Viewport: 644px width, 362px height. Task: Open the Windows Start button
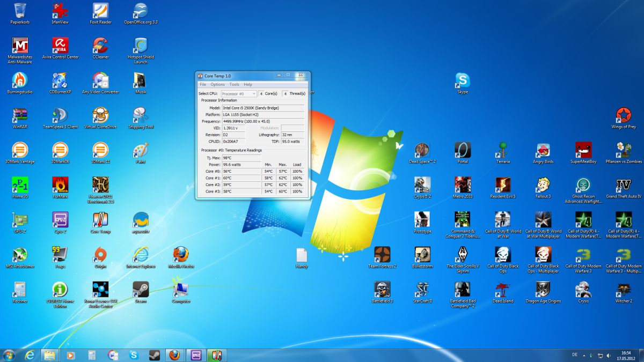(x=9, y=354)
